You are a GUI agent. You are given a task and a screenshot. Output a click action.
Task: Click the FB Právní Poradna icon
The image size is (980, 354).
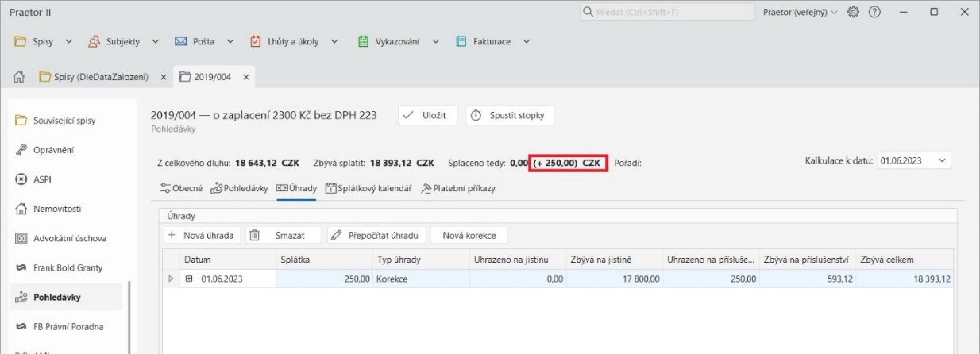(x=21, y=326)
